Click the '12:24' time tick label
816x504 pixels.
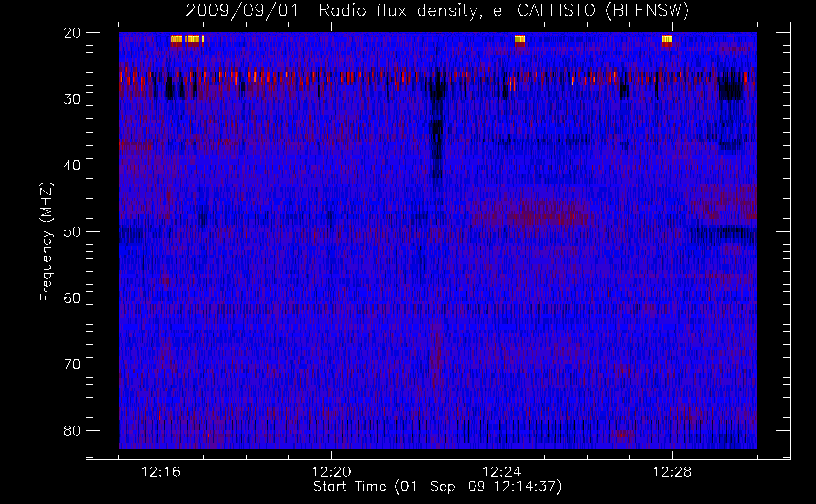pos(502,472)
